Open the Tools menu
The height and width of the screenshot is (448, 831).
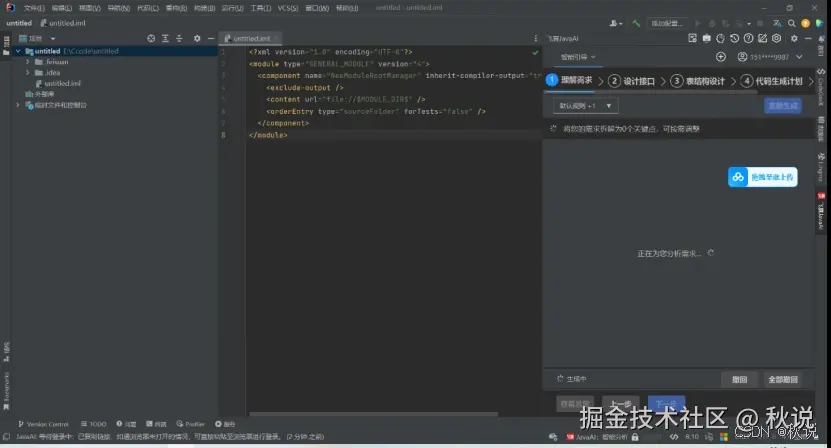point(260,8)
